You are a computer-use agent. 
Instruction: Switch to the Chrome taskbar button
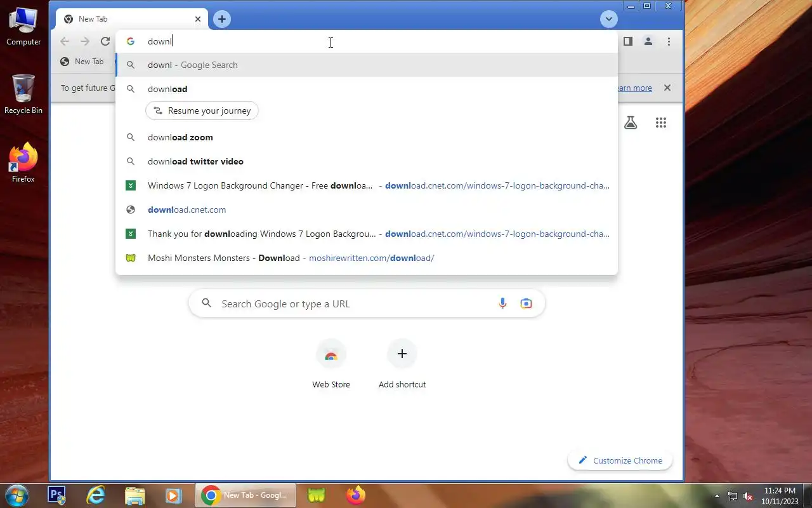246,495
